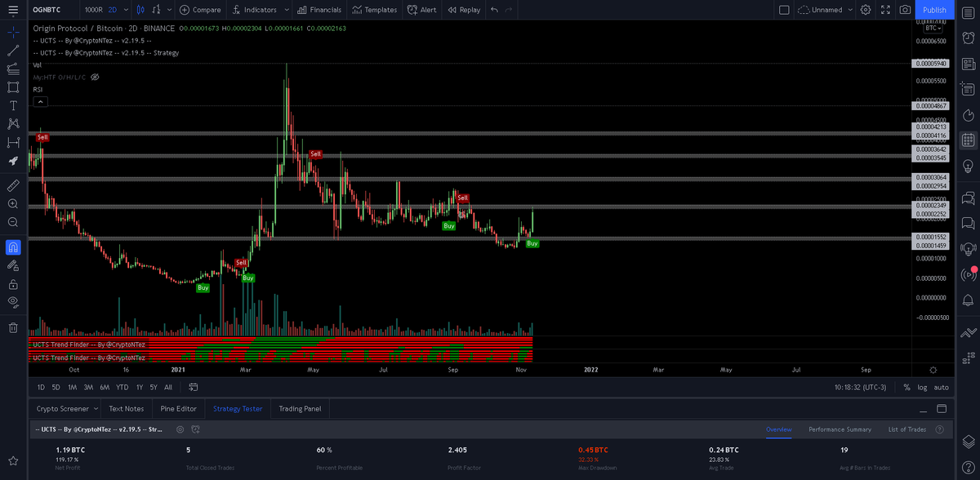The width and height of the screenshot is (980, 480).
Task: Click the Publish button
Action: click(934, 10)
